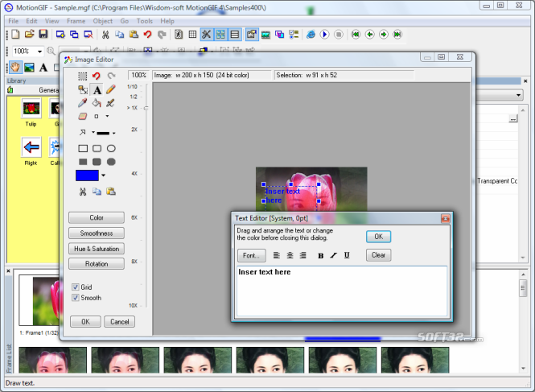Screen dimensions: 535x392
Task: Select the Paint Bucket fill tool
Action: coord(97,103)
